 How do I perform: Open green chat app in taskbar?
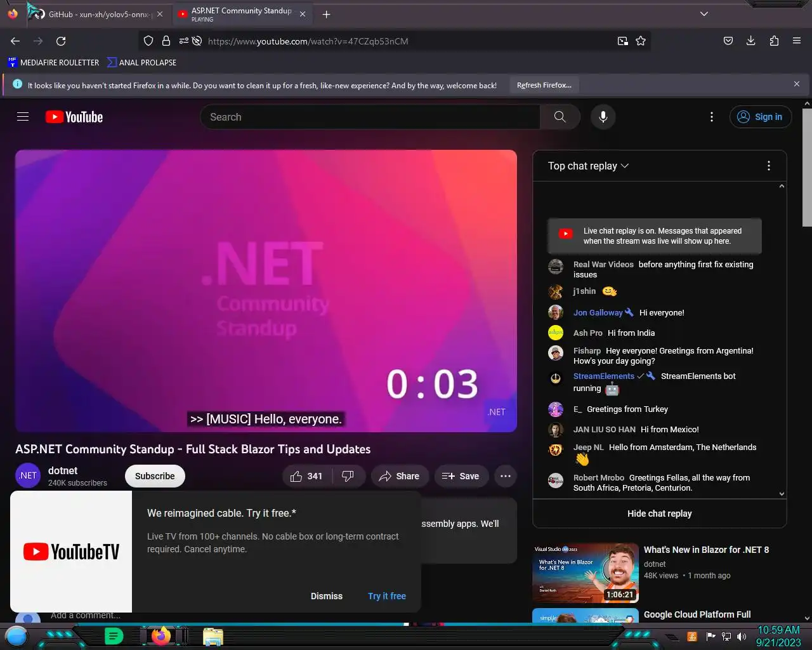click(114, 635)
